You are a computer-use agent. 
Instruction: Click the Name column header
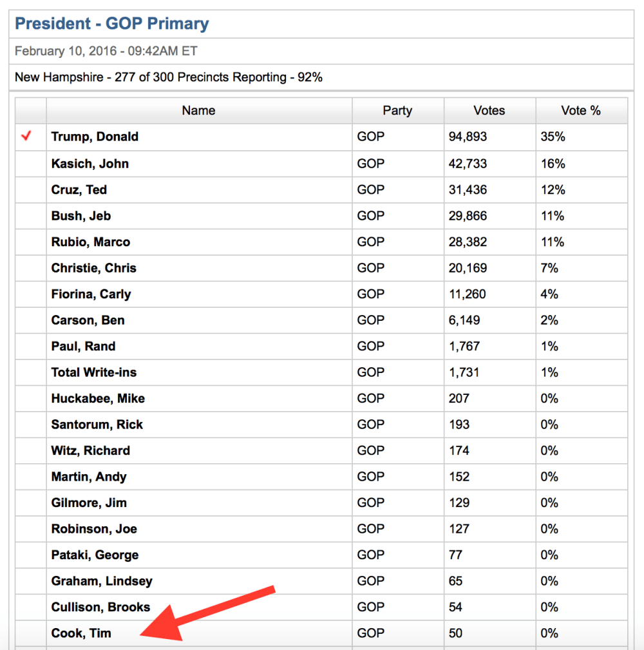[x=198, y=111]
